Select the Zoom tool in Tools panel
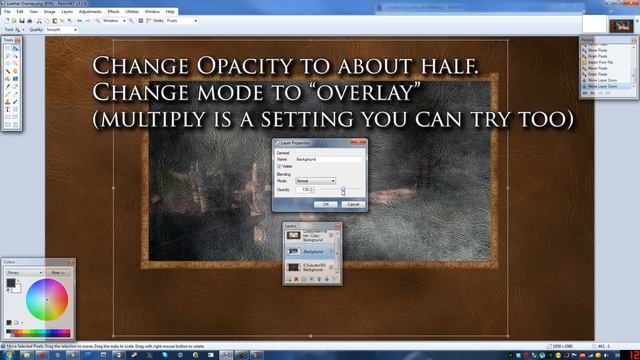 click(x=15, y=63)
